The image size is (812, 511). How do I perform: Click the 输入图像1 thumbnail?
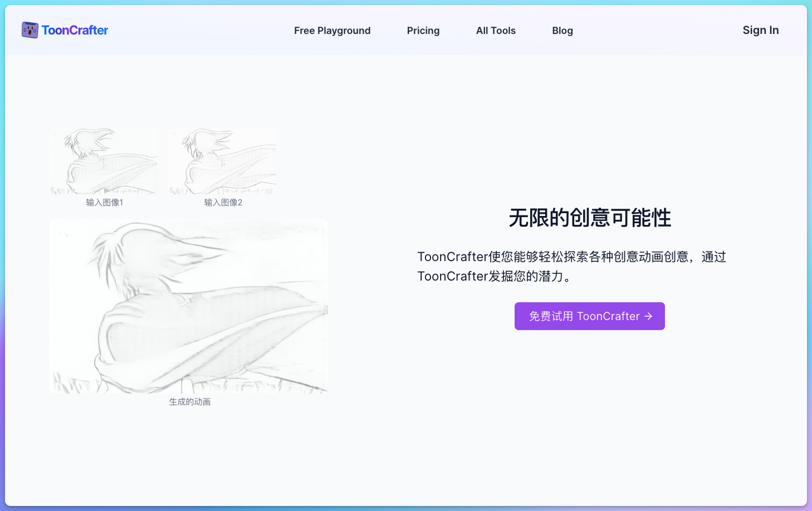(x=104, y=161)
